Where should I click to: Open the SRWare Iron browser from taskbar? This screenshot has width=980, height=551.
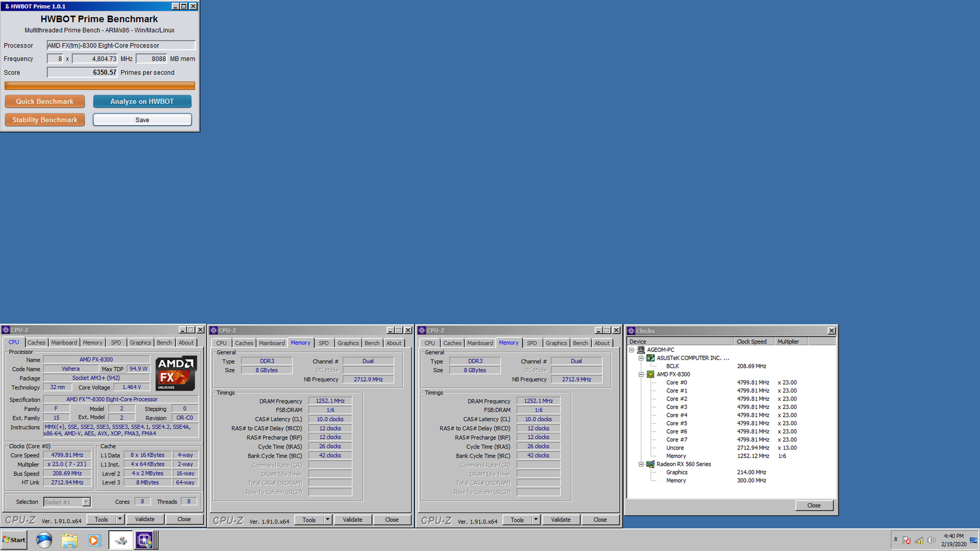tap(44, 540)
